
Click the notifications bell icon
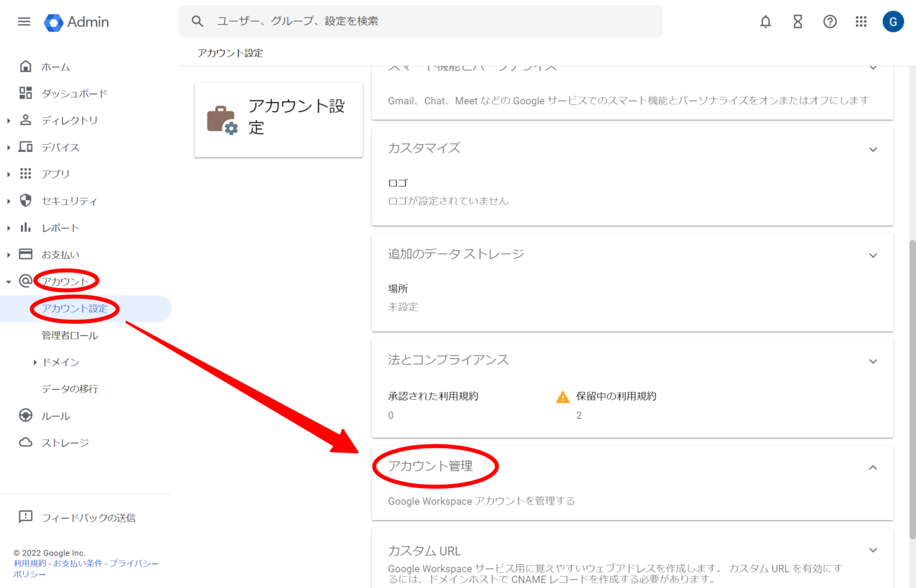[765, 22]
